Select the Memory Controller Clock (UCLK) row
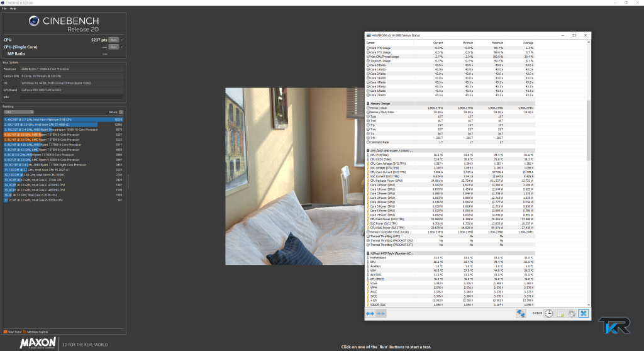The height and width of the screenshot is (351, 644). coord(450,232)
